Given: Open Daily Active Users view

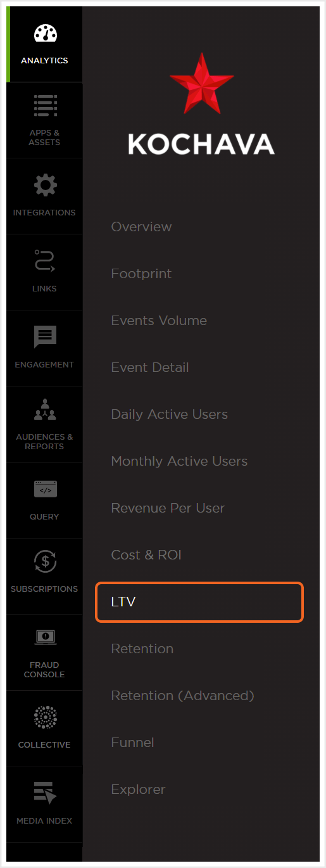Looking at the screenshot, I should [x=169, y=414].
